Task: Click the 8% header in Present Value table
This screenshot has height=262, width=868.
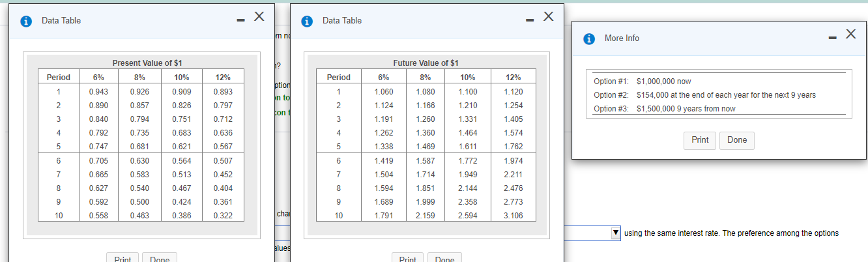Action: point(140,78)
